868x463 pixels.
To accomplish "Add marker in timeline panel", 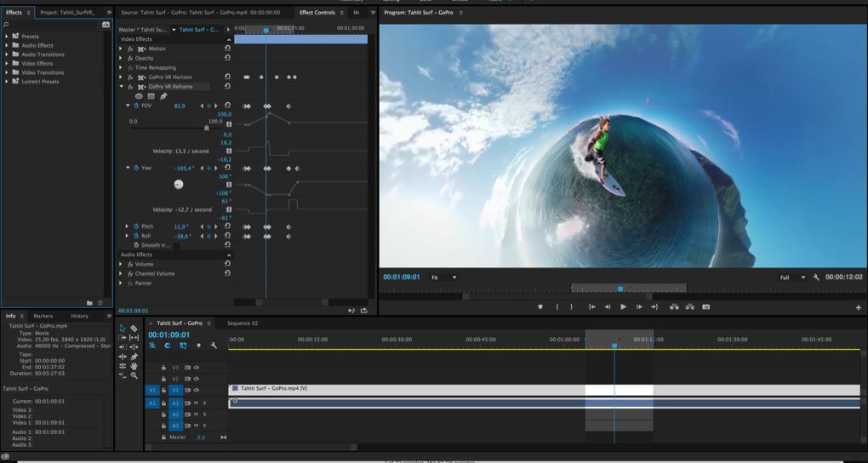I will click(199, 346).
